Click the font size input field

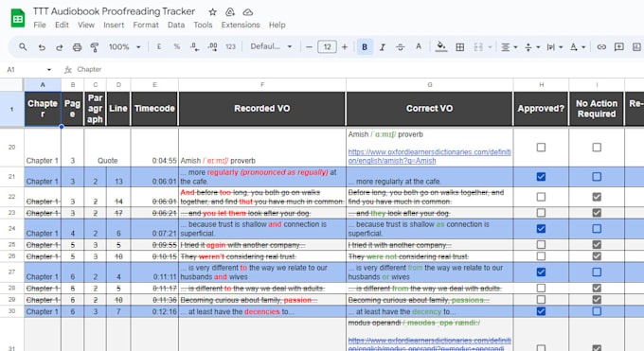(x=327, y=46)
